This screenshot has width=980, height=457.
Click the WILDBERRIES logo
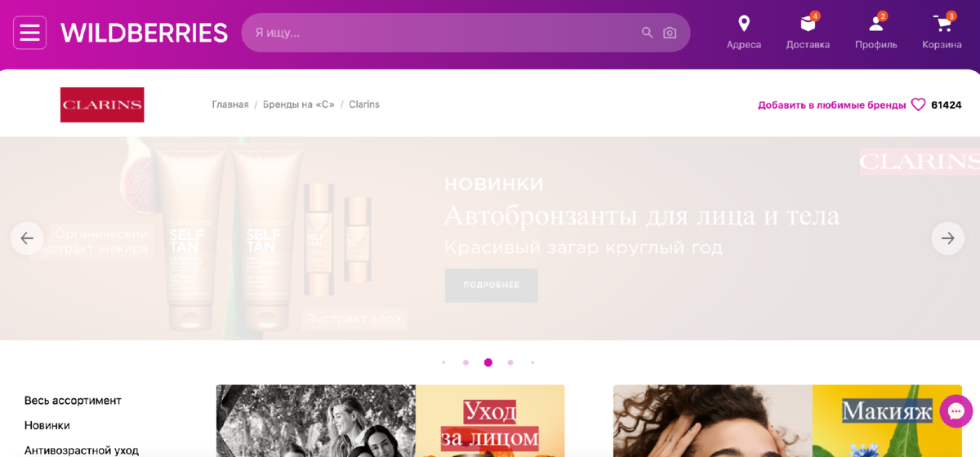144,33
